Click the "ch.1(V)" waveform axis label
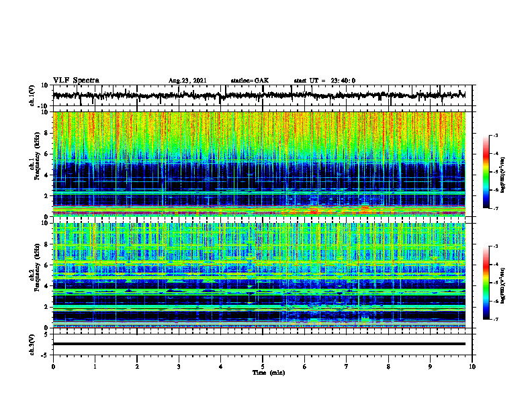Screen dimensions: 532x411 [32, 95]
